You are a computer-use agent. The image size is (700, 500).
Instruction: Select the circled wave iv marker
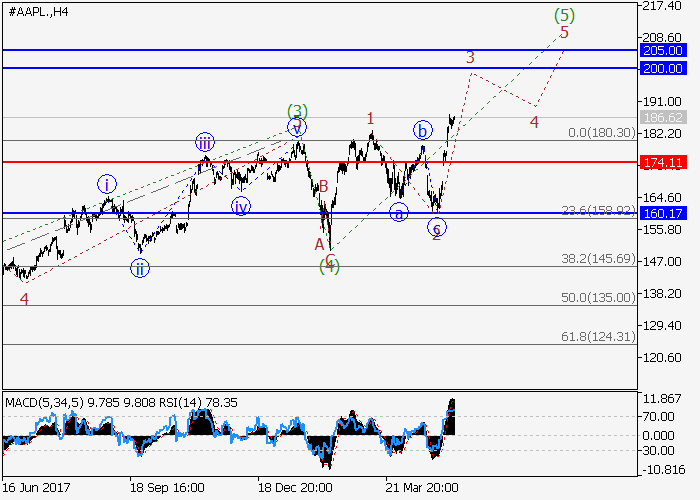(x=241, y=207)
